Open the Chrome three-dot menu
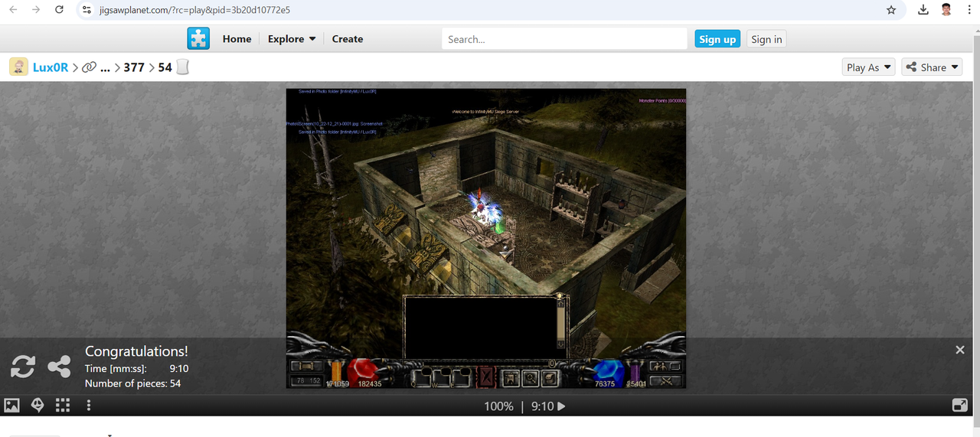Image resolution: width=980 pixels, height=437 pixels. [x=969, y=10]
